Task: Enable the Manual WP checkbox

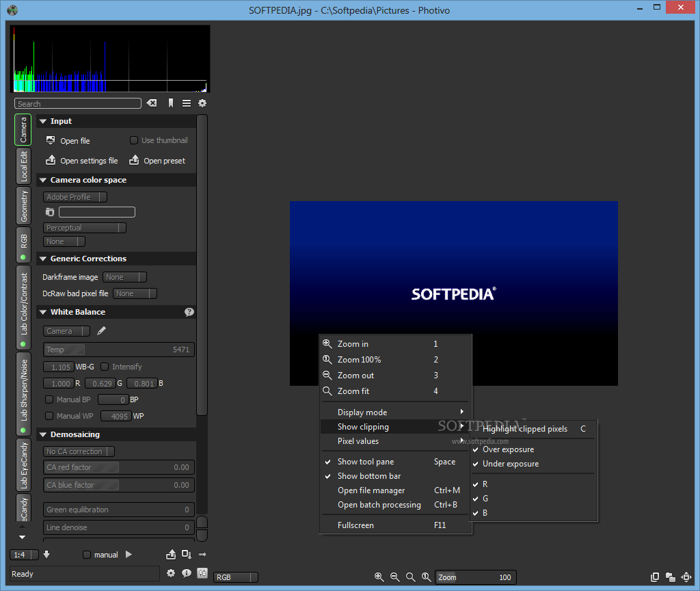Action: [49, 416]
